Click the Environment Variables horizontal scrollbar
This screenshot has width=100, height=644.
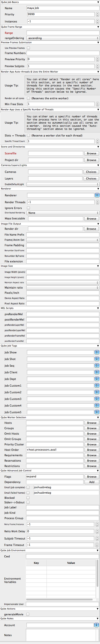coord(61,599)
